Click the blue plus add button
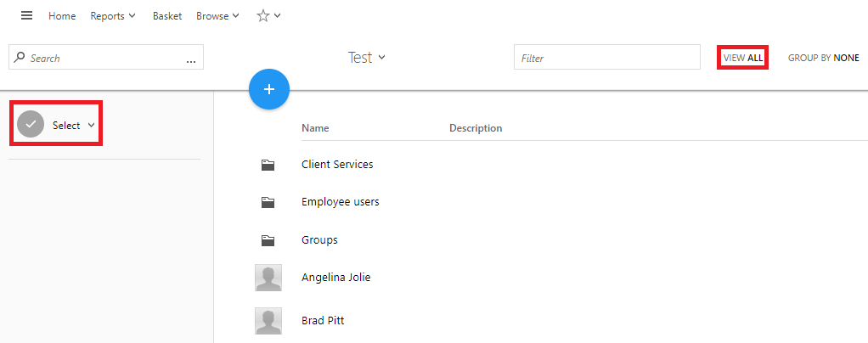This screenshot has width=868, height=343. [269, 89]
